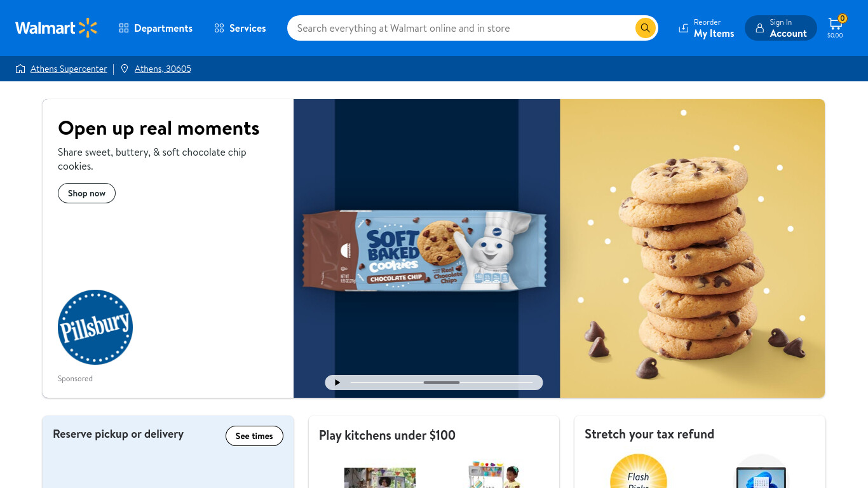Click the yellow search magnifier icon
This screenshot has height=488, width=868.
[x=645, y=28]
